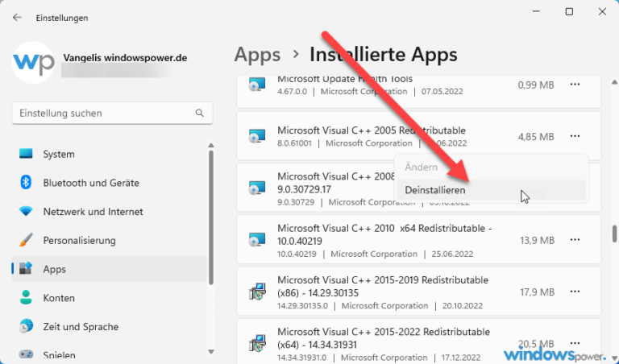Viewport: 619px width, 364px height.
Task: Click the wp profile avatar
Action: click(33, 62)
